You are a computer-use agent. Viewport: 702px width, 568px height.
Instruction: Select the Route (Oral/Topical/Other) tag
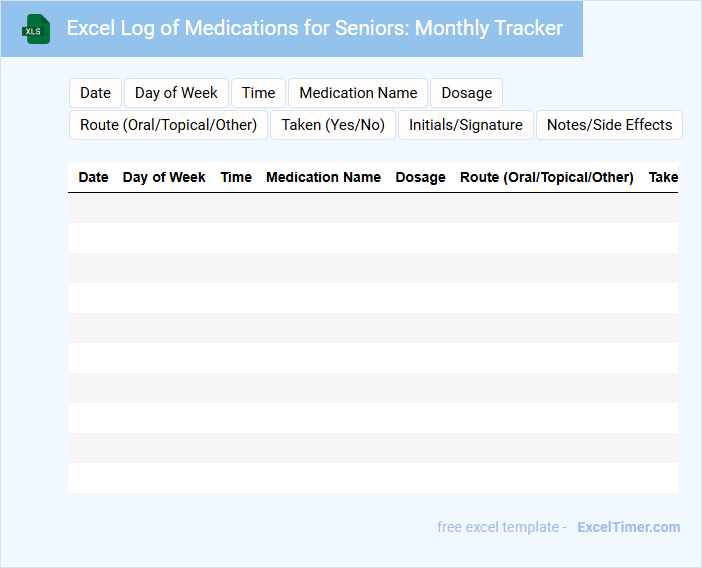click(168, 125)
